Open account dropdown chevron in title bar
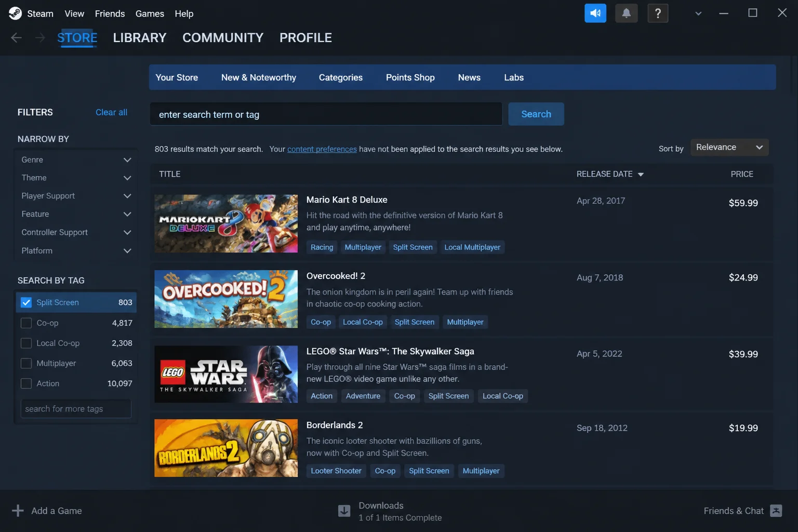Viewport: 798px width, 532px height. tap(698, 14)
